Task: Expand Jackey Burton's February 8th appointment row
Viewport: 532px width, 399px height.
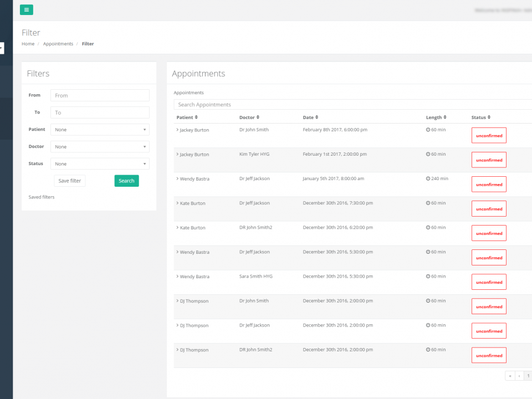Action: tap(177, 130)
